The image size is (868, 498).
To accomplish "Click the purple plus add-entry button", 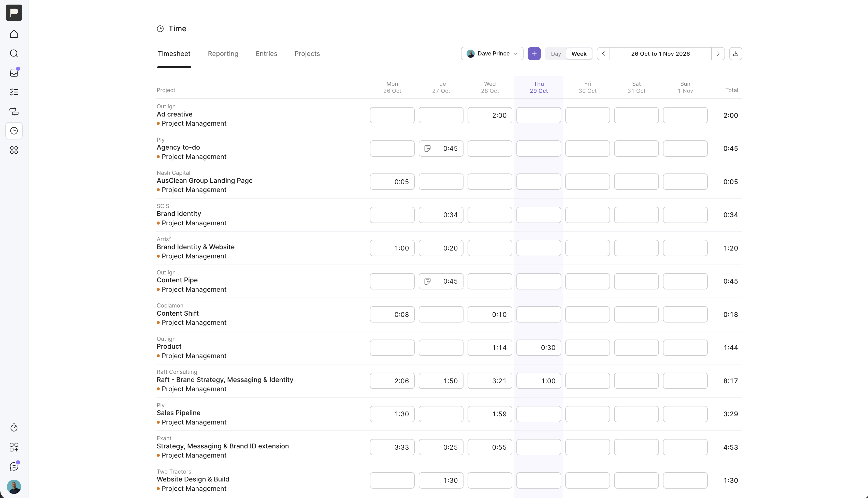I will tap(534, 54).
